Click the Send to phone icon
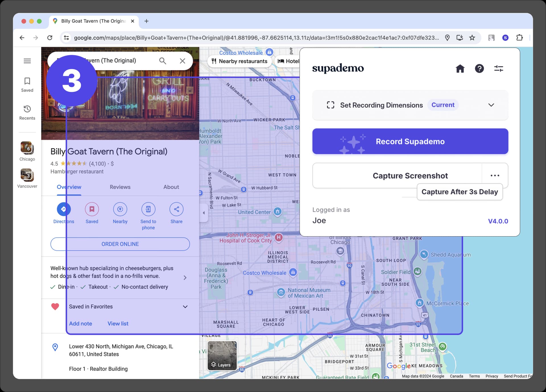Viewport: 546px width, 392px height. [148, 209]
